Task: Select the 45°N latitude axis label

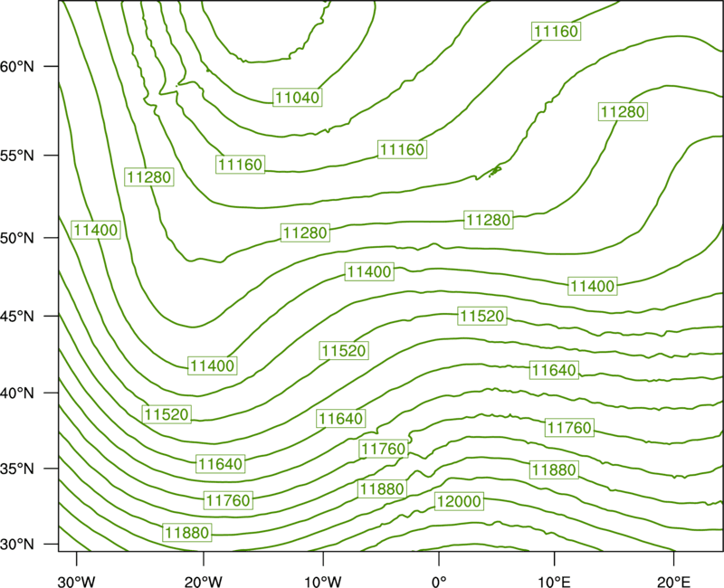Action: [17, 316]
